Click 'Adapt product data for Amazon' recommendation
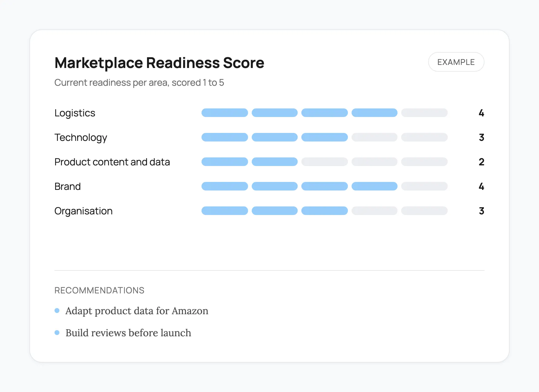539x392 pixels. pyautogui.click(x=137, y=311)
